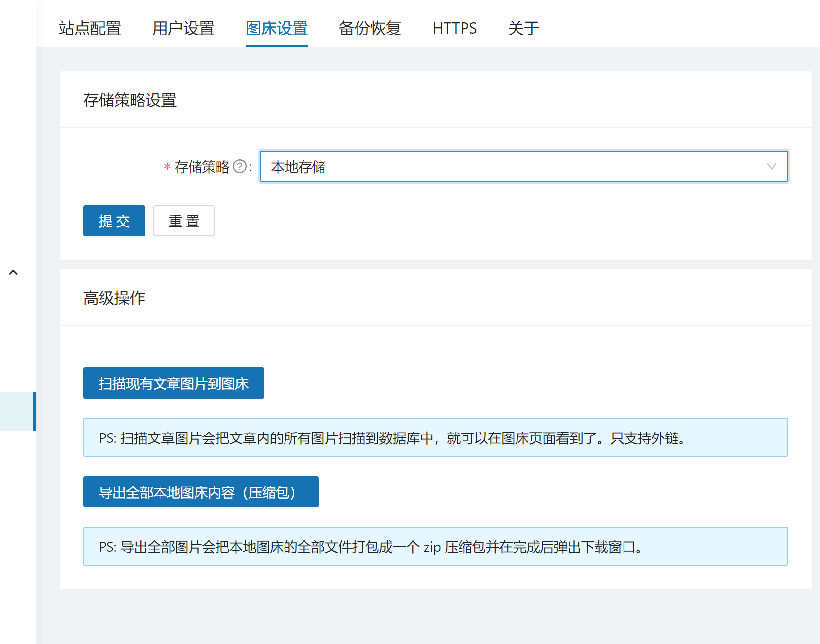Click the 高级操作 card title
This screenshot has width=820, height=644.
[114, 298]
